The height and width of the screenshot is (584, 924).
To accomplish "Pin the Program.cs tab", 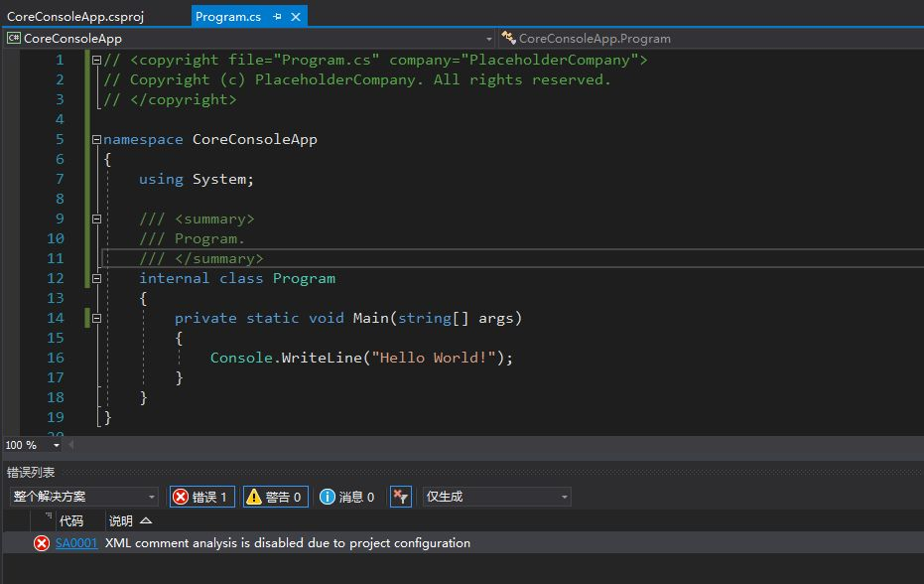I will point(277,17).
